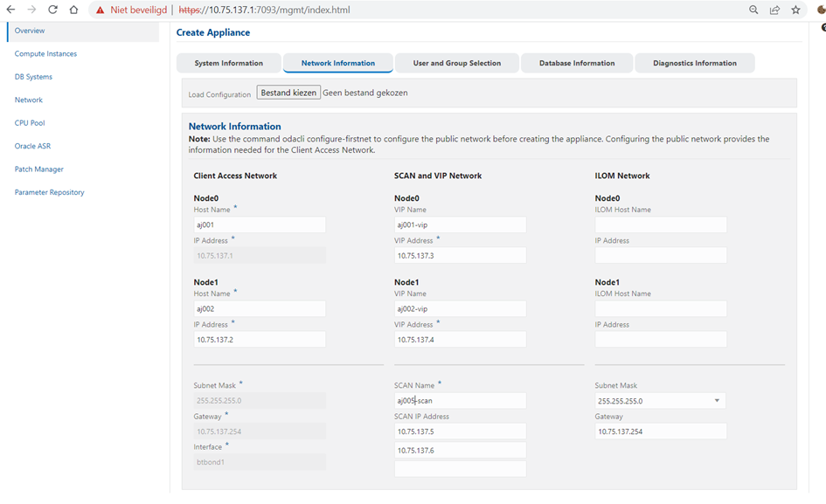Image resolution: width=826 pixels, height=504 pixels.
Task: Click the browser back arrow
Action: [x=10, y=10]
